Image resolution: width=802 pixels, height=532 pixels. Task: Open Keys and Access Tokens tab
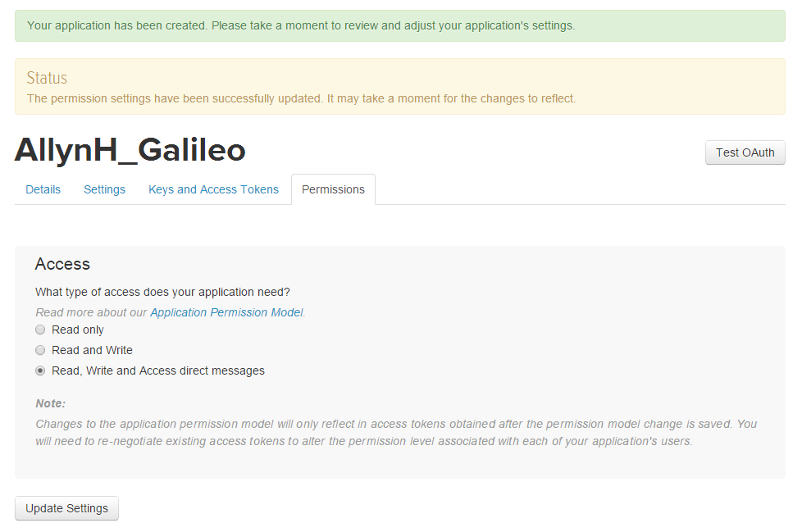tap(213, 189)
